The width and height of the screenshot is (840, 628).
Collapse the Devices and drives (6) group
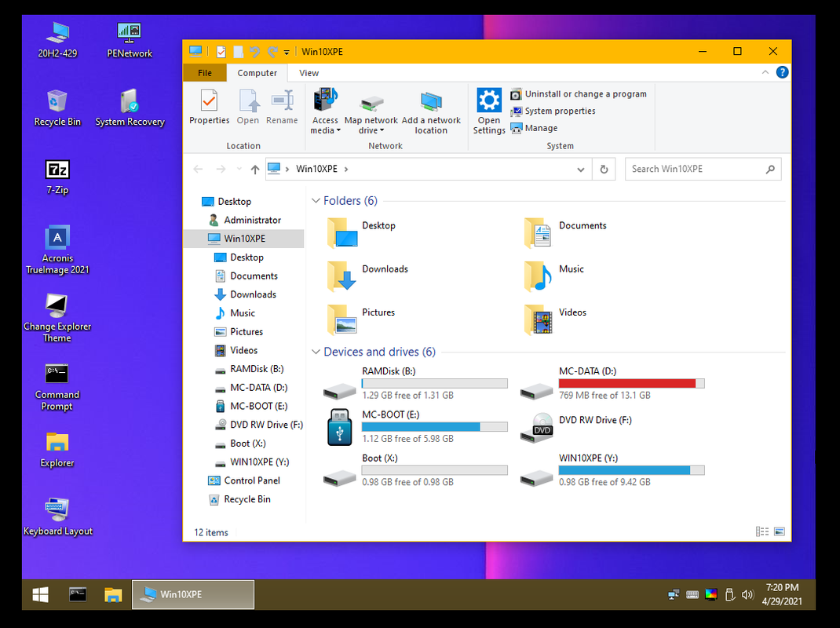(316, 352)
